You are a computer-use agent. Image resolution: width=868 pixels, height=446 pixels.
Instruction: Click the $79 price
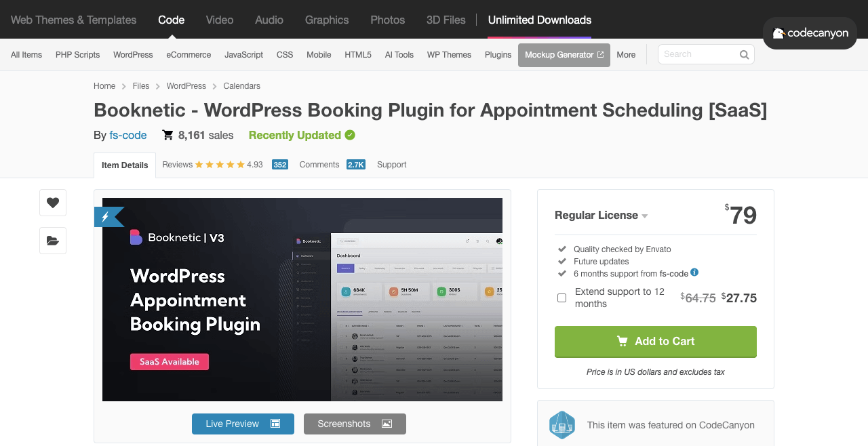pos(741,215)
